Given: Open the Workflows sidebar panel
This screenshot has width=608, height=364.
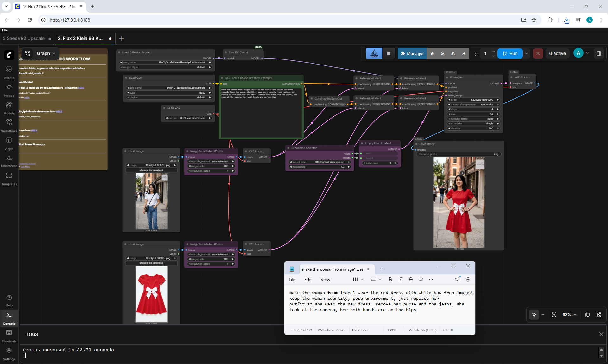Looking at the screenshot, I should (x=9, y=126).
